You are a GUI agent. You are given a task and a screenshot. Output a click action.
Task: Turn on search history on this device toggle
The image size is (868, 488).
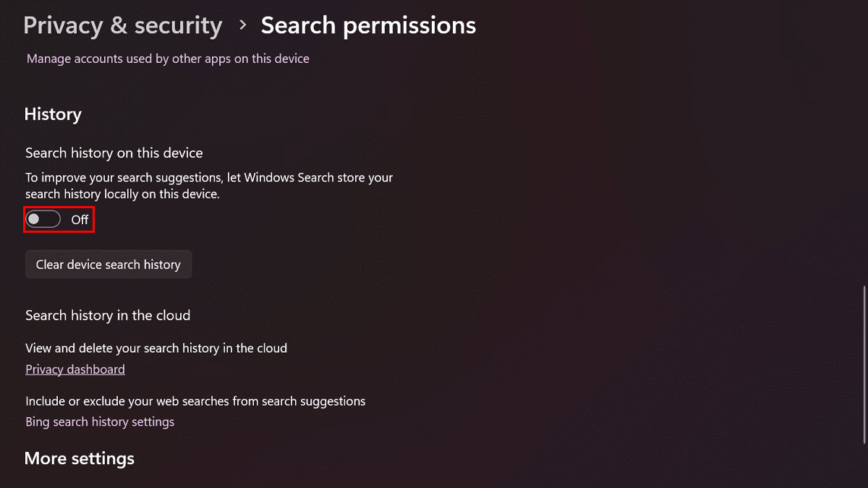(43, 219)
